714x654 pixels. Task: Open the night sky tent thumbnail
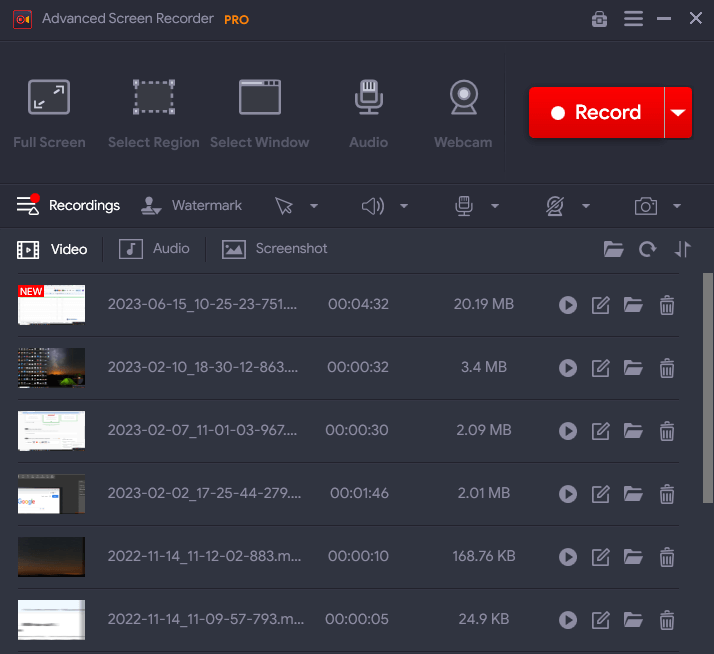[51, 368]
